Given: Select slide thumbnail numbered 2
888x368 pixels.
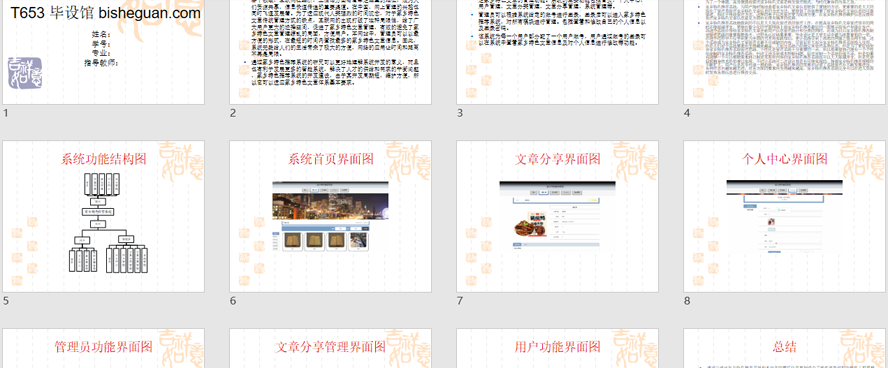Looking at the screenshot, I should 331,52.
